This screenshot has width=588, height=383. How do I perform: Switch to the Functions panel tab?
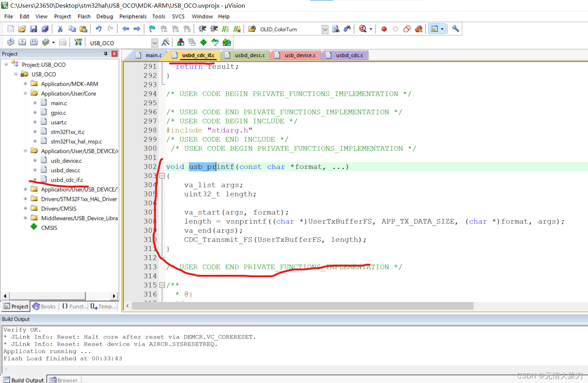[74, 306]
